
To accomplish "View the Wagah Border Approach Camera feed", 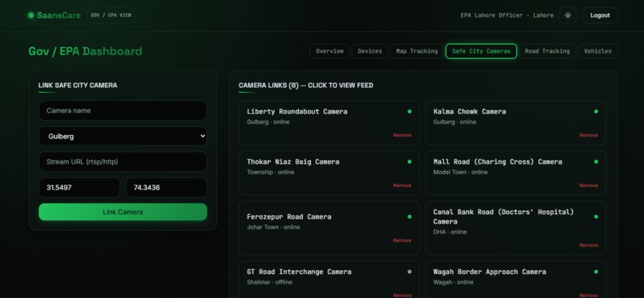I will coord(515,280).
